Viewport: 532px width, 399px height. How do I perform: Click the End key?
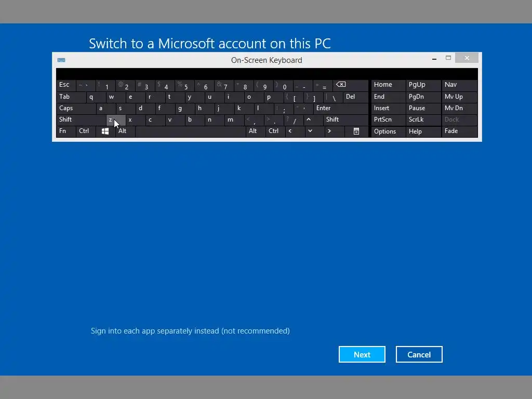(x=388, y=97)
